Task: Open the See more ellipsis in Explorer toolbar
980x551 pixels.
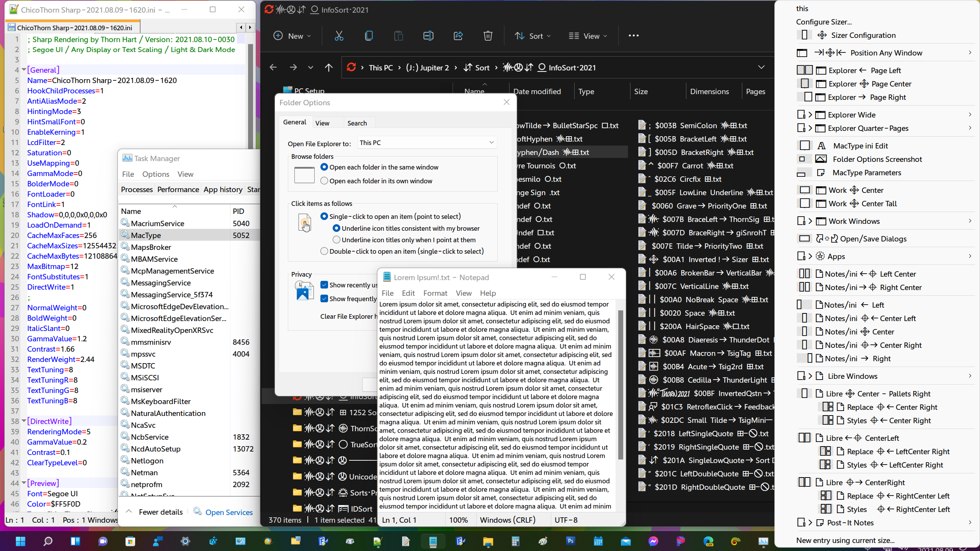Action: [x=634, y=36]
